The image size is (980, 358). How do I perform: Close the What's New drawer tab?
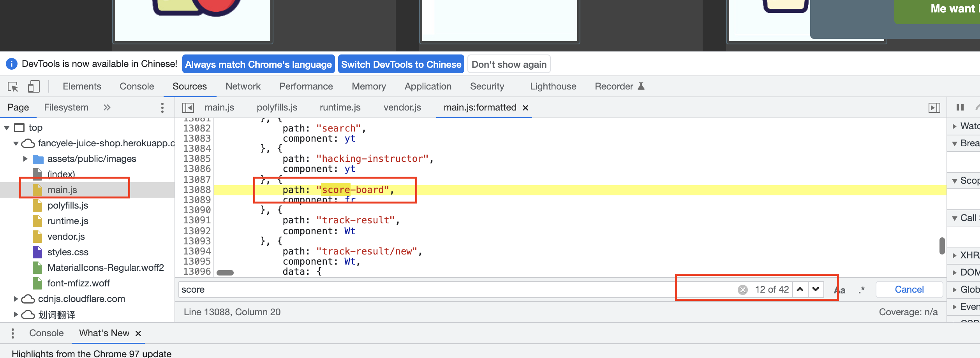coord(138,333)
